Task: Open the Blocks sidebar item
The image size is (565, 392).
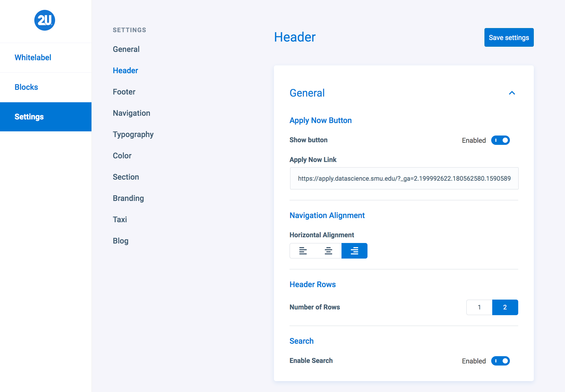Action: point(26,87)
